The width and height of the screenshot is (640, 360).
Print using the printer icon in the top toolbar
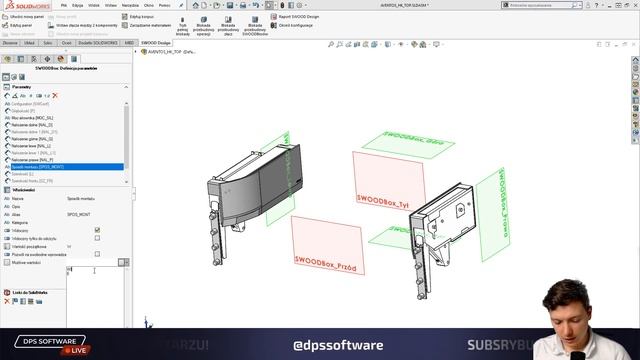(243, 5)
